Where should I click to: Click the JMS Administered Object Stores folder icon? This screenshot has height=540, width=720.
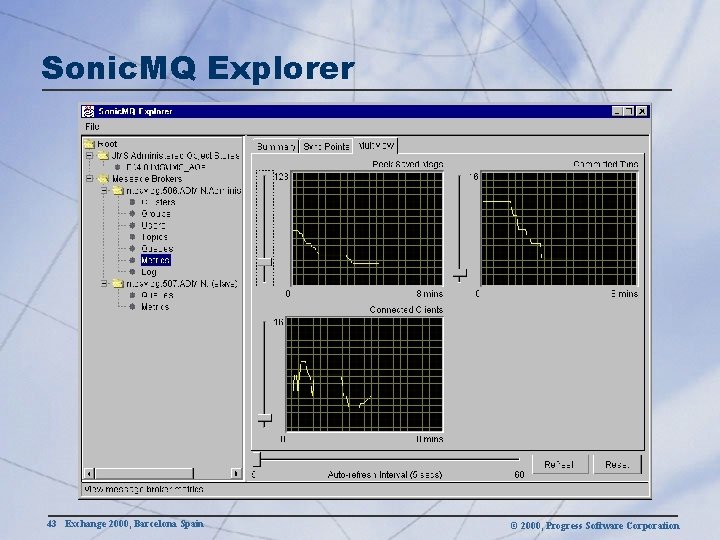point(103,156)
